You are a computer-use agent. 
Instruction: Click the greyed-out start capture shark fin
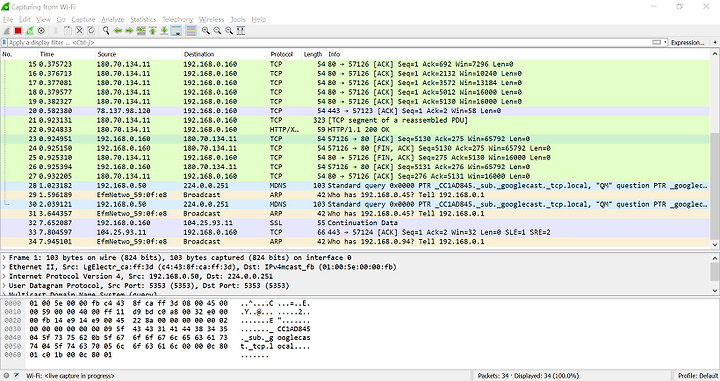(6, 31)
